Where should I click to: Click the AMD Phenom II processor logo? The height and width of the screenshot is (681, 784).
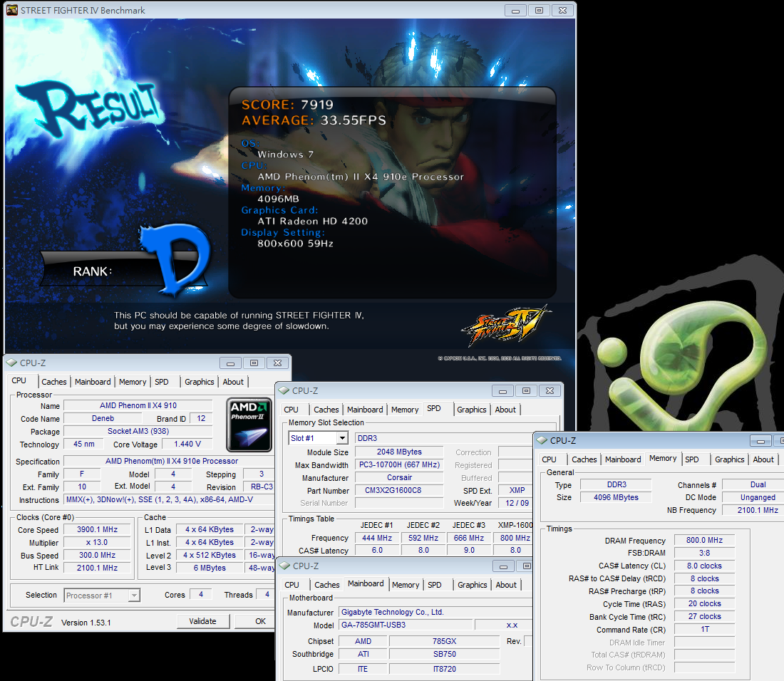tap(249, 424)
